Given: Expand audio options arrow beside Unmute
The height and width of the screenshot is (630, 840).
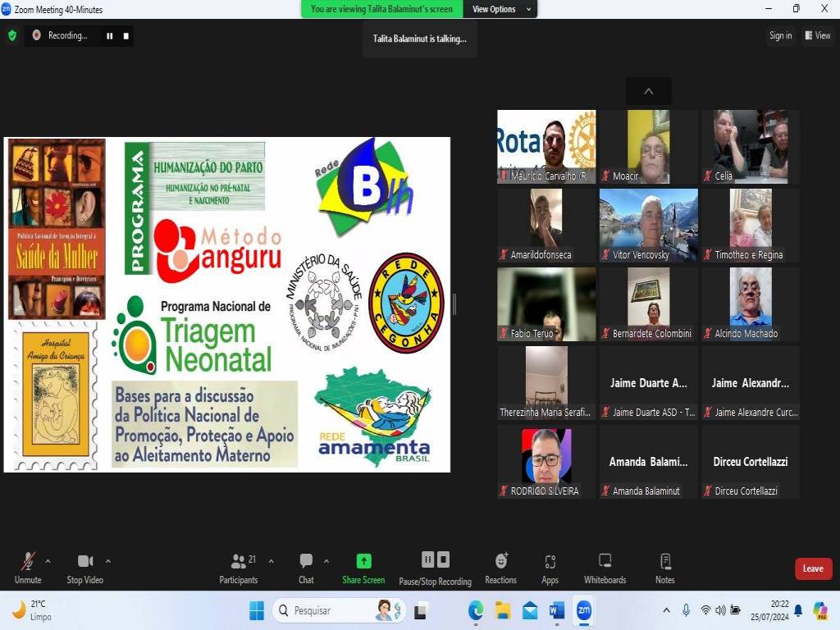Looking at the screenshot, I should (48, 561).
